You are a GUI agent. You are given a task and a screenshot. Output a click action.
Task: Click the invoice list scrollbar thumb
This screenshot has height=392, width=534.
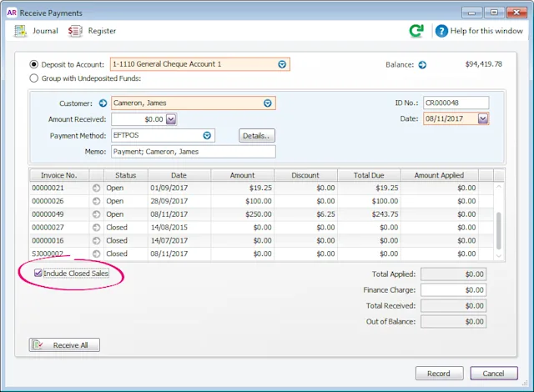pyautogui.click(x=499, y=231)
